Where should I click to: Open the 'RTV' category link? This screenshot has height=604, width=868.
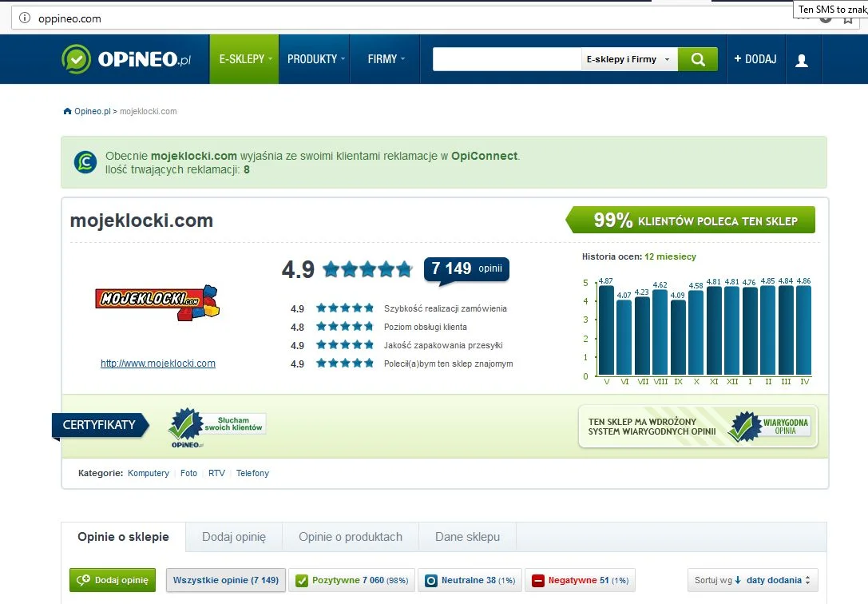[x=216, y=473]
